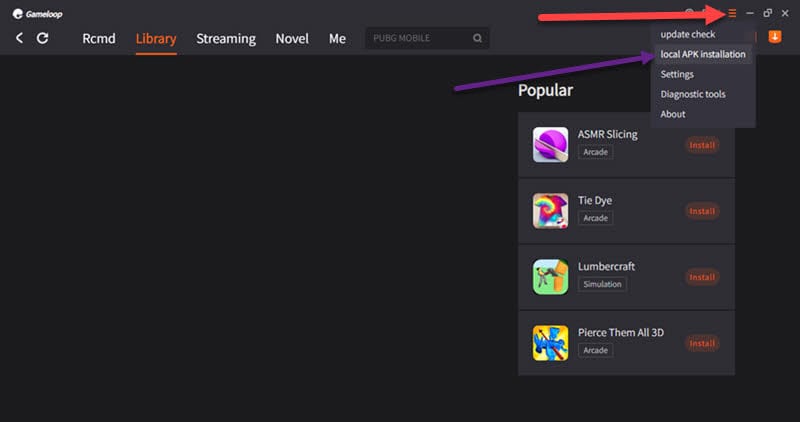The image size is (800, 422).
Task: Click the ASMR Slicing title
Action: click(608, 134)
